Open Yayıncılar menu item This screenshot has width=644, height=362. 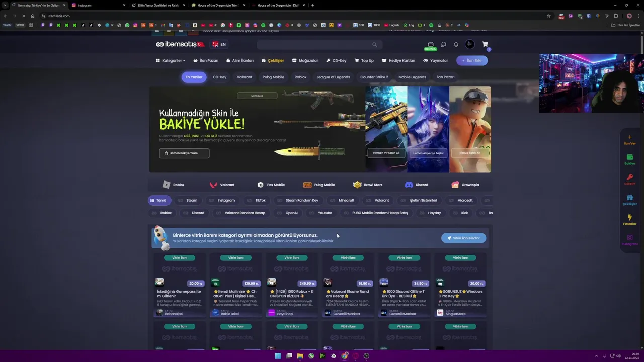435,60
